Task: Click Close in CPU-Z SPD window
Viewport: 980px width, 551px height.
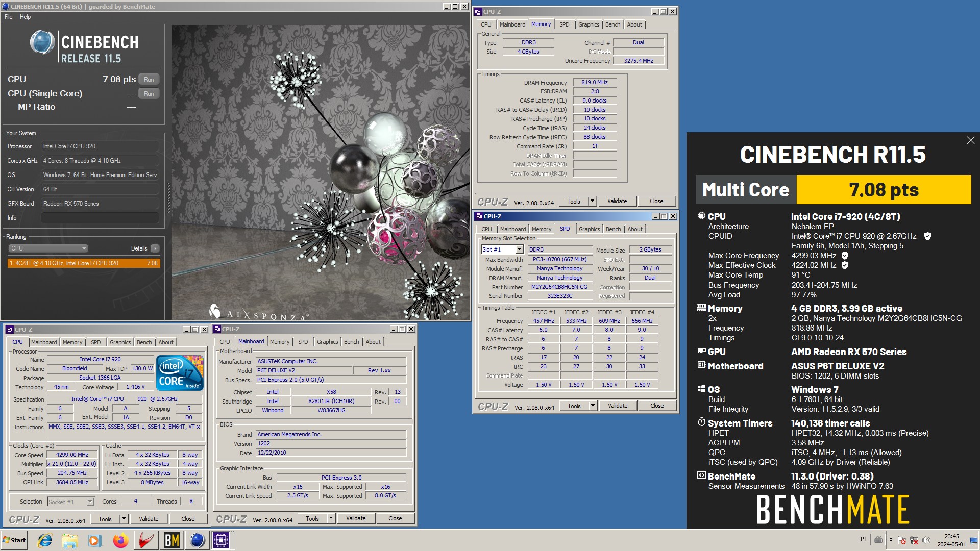Action: (x=656, y=406)
